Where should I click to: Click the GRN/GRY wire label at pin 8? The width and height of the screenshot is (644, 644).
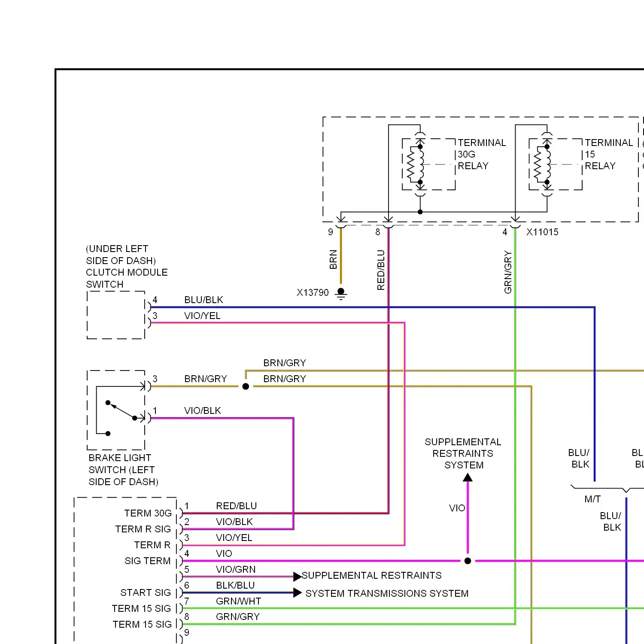[238, 617]
